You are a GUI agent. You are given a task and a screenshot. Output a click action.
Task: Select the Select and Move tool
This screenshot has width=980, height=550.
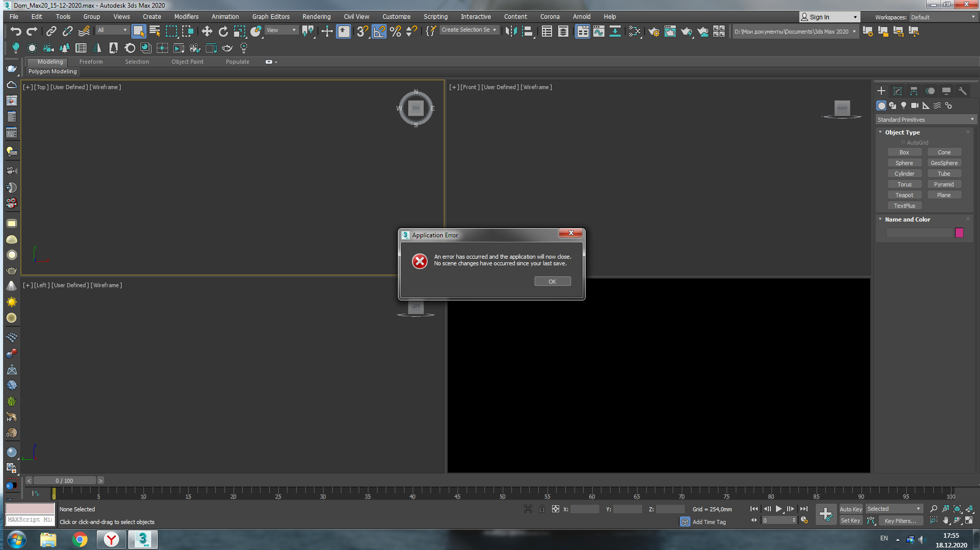pos(207,32)
